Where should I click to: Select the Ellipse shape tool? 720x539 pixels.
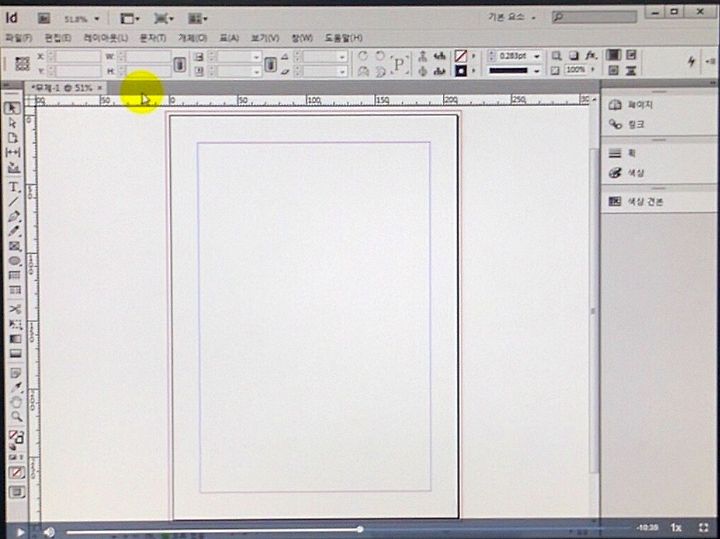pos(14,261)
